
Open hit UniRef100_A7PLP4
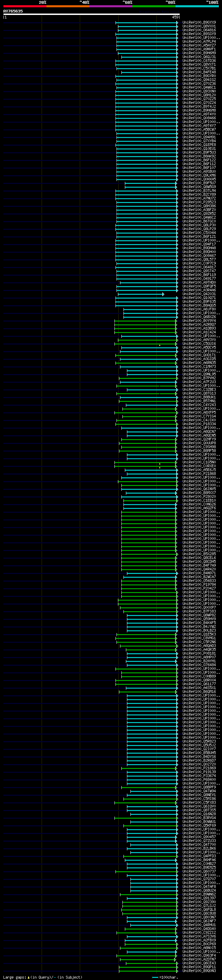click(199, 41)
